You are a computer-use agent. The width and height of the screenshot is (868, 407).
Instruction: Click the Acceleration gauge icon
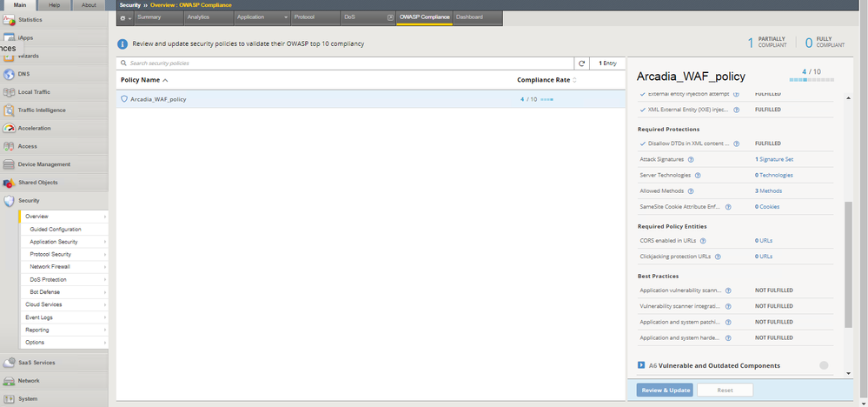[x=9, y=129]
